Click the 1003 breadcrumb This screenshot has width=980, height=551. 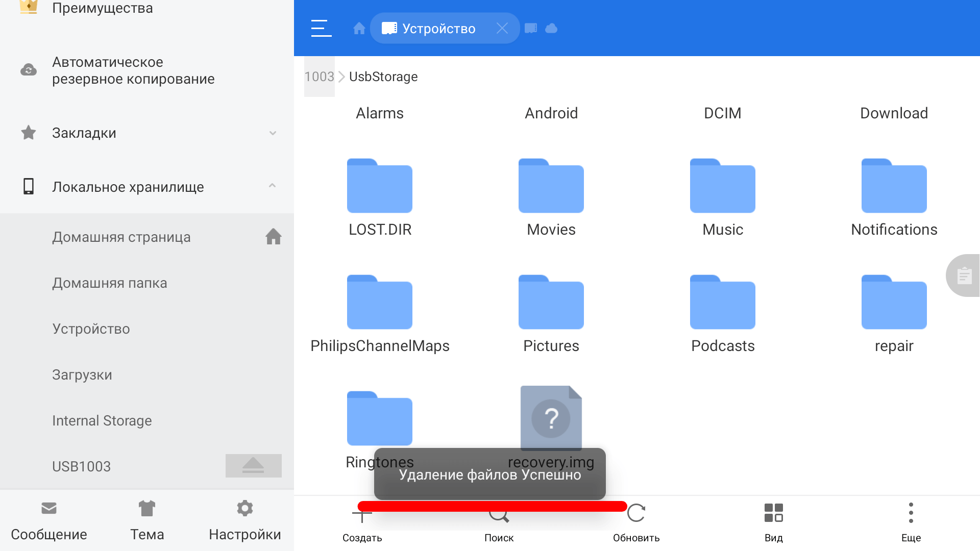(x=319, y=77)
